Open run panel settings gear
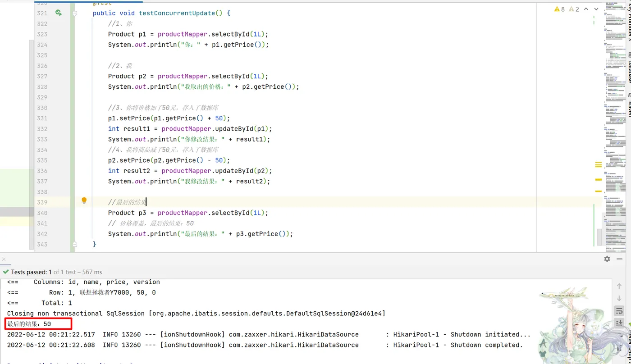 click(607, 259)
